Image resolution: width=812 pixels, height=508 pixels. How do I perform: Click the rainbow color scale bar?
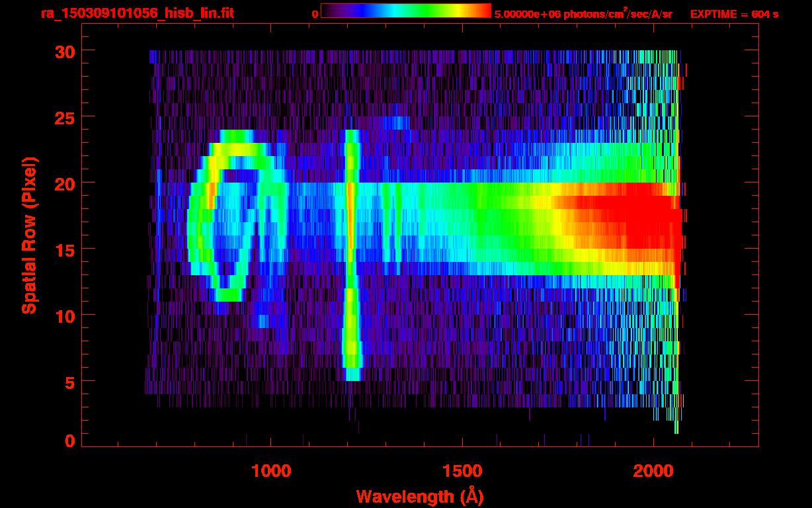point(406,11)
